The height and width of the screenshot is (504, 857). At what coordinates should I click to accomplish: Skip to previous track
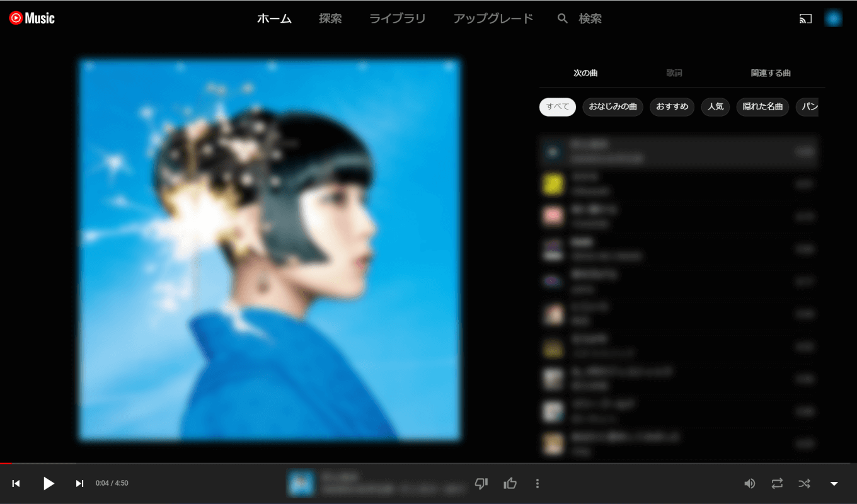pos(16,483)
